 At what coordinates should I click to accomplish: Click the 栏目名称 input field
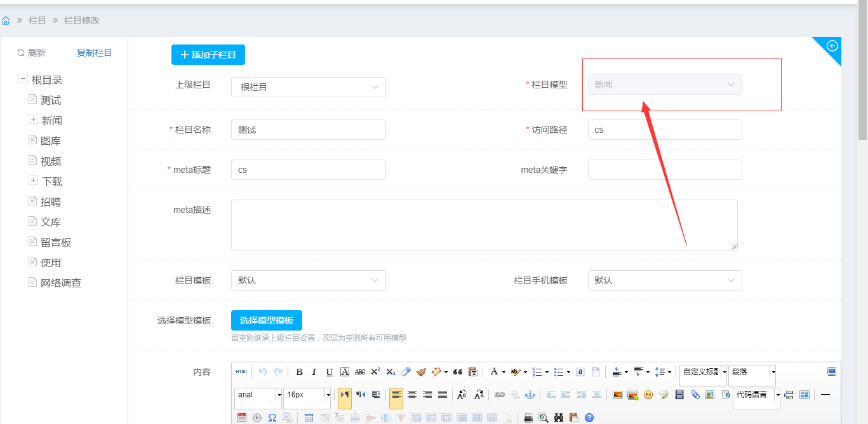pyautogui.click(x=309, y=130)
